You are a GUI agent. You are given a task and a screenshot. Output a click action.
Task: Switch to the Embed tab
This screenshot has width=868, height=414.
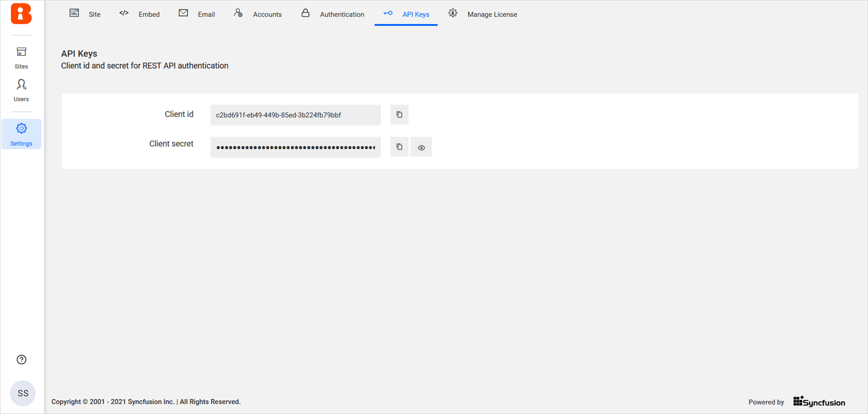coord(140,14)
